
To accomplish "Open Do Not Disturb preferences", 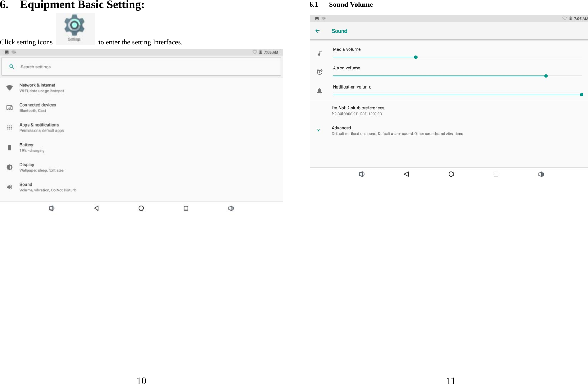I will pyautogui.click(x=358, y=108).
